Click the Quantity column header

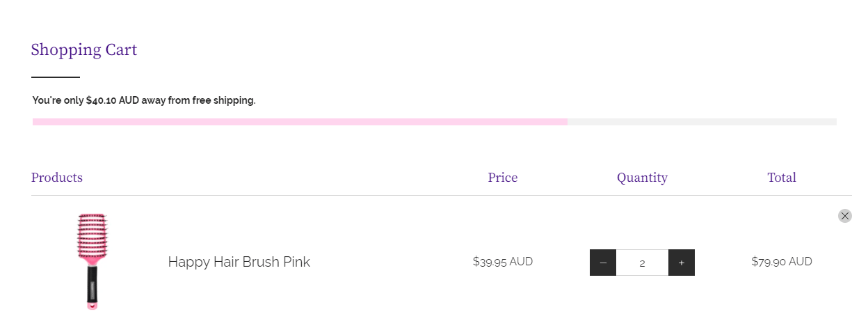click(x=642, y=178)
